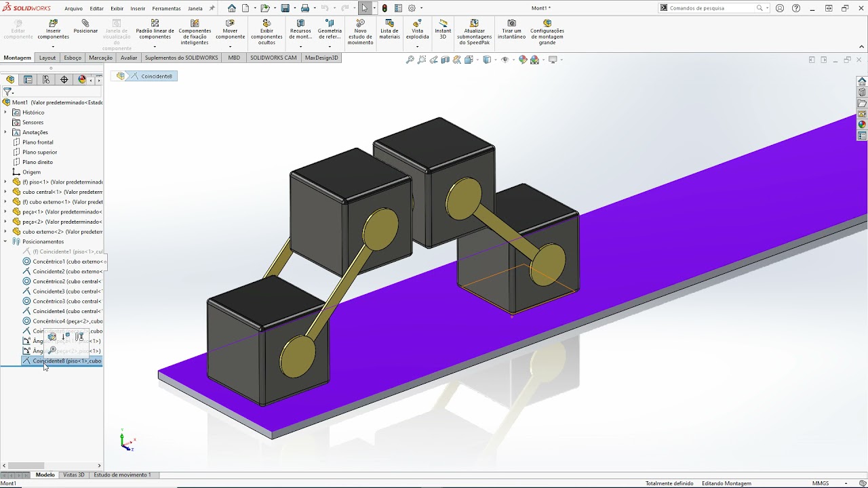Viewport: 868px width, 488px height.
Task: Expand the cubo central<1> component node
Action: (5, 192)
